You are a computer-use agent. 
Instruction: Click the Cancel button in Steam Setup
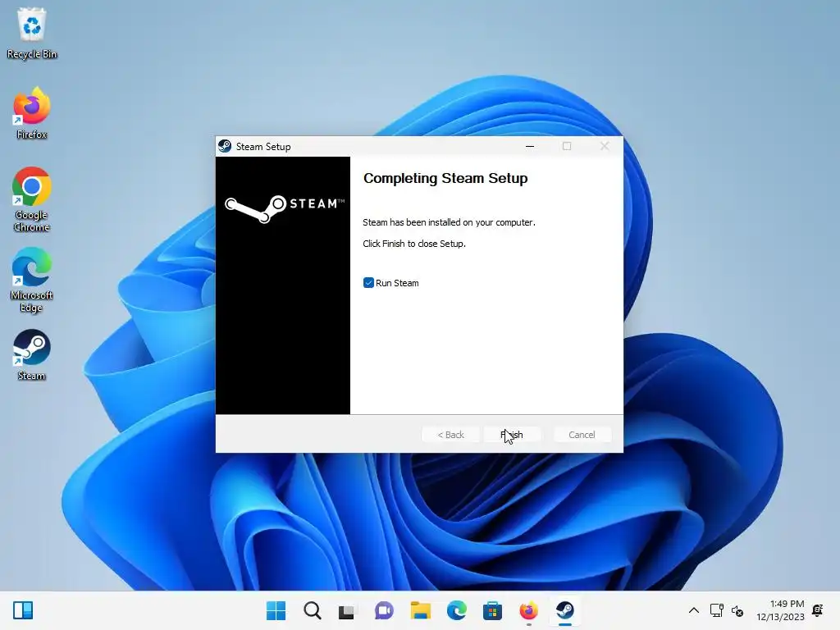click(582, 435)
